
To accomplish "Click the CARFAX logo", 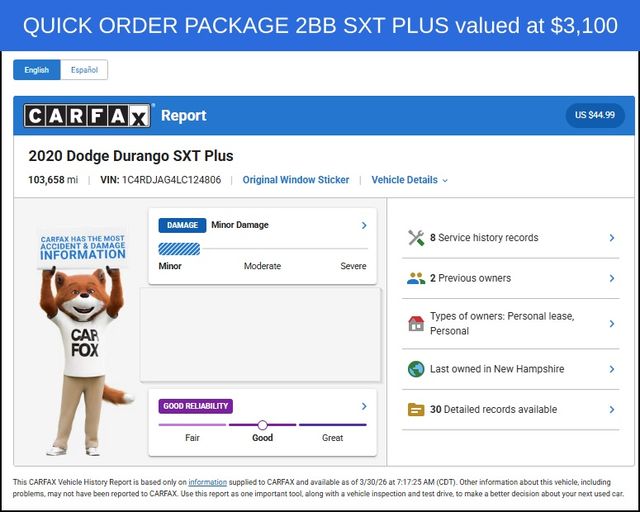I will (x=87, y=116).
